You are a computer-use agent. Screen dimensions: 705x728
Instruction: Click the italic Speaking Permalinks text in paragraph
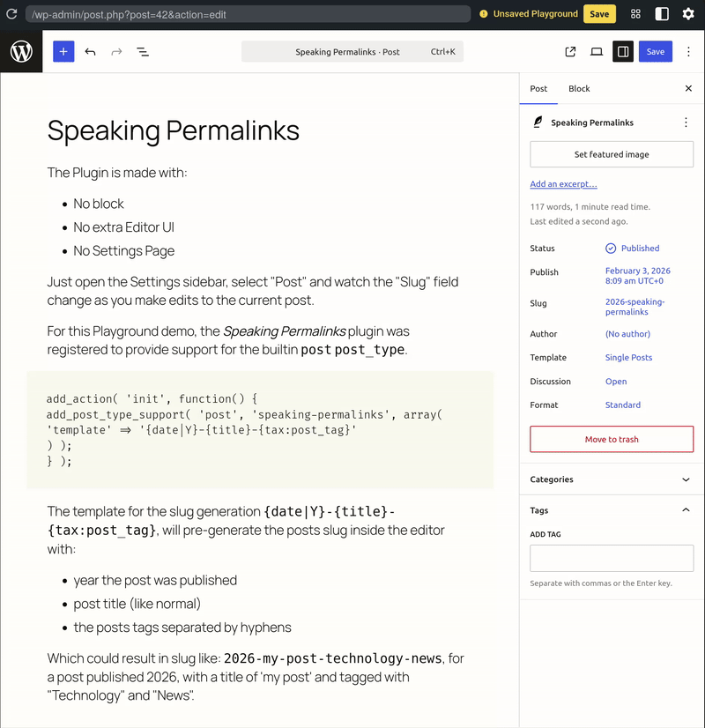[x=284, y=331]
